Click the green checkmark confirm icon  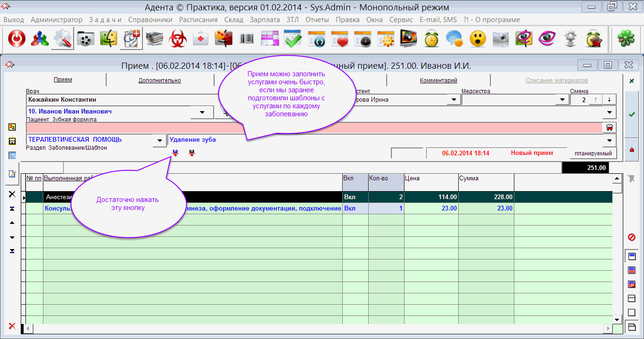pyautogui.click(x=632, y=114)
